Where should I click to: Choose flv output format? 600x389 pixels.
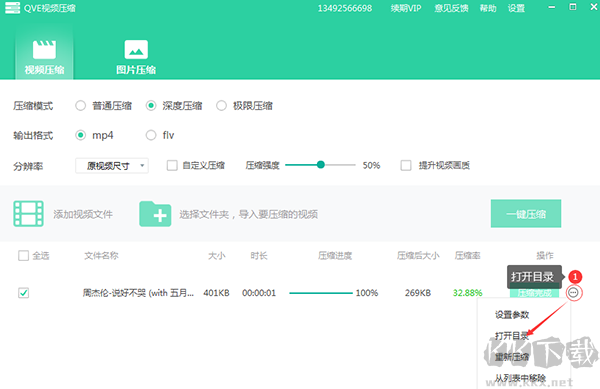tap(151, 135)
